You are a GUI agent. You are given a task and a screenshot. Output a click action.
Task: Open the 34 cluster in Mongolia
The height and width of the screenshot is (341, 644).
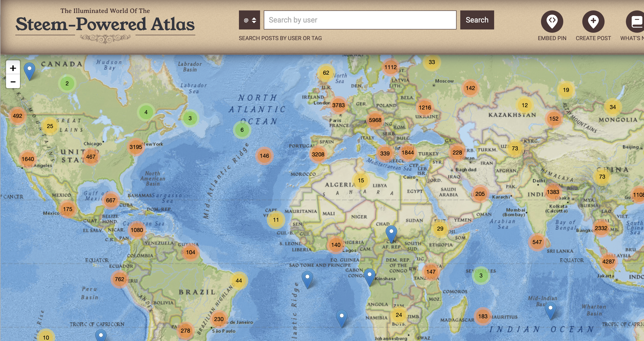[612, 107]
